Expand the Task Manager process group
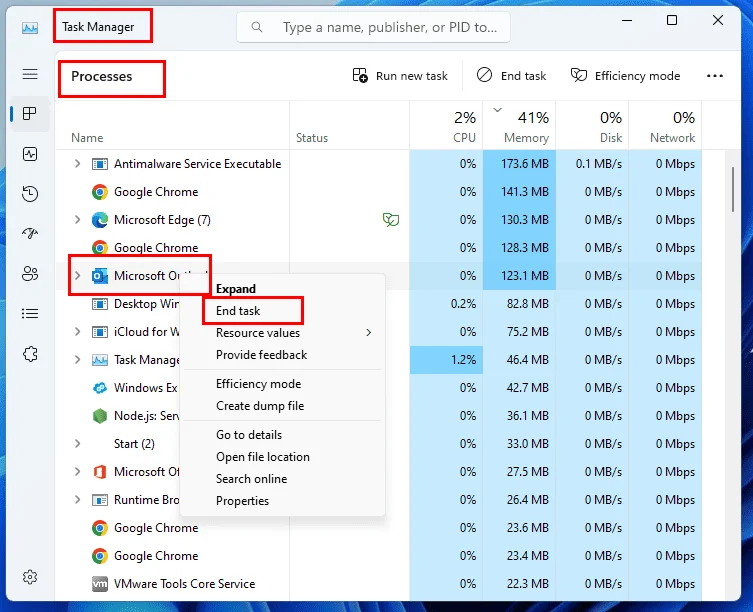Screen dimensions: 753x612 [x=77, y=360]
